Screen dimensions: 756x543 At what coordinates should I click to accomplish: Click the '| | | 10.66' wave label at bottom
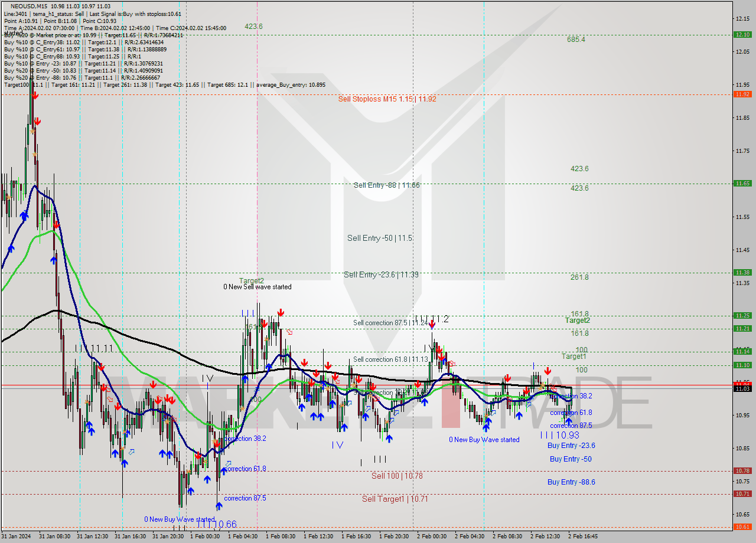coord(217,524)
